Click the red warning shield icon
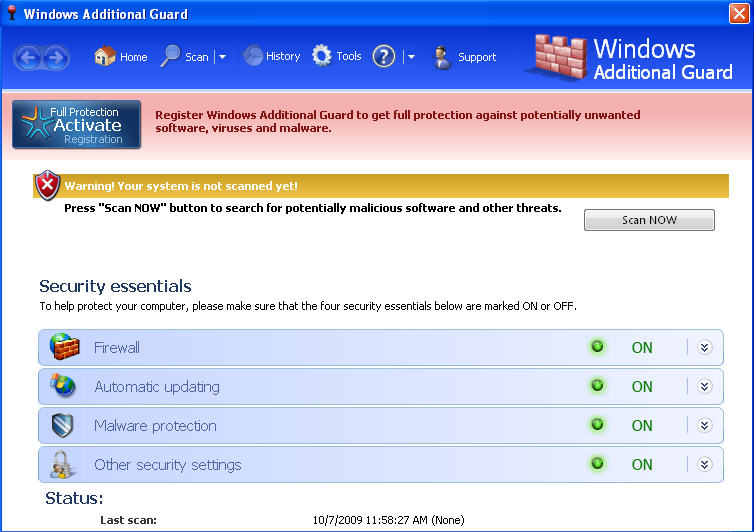Viewport: 754px width, 532px height. 47,185
